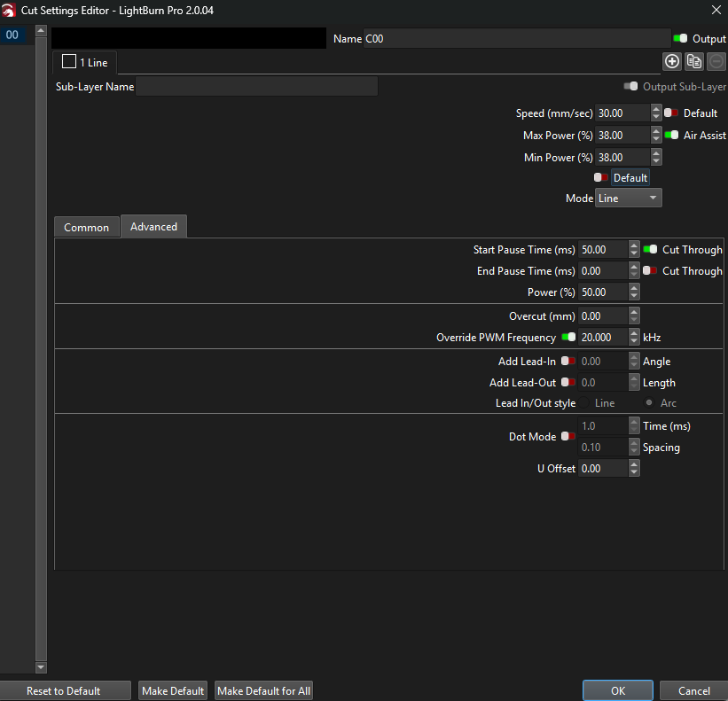Disable the Air Assist toggle
The height and width of the screenshot is (701, 728).
(671, 136)
